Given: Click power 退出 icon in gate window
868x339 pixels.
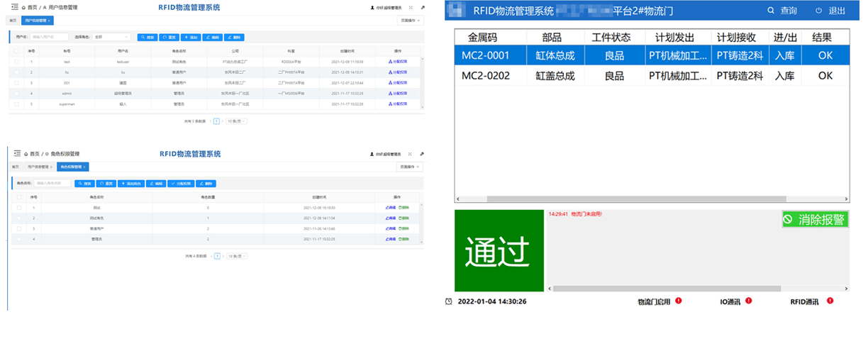Looking at the screenshot, I should click(x=818, y=11).
